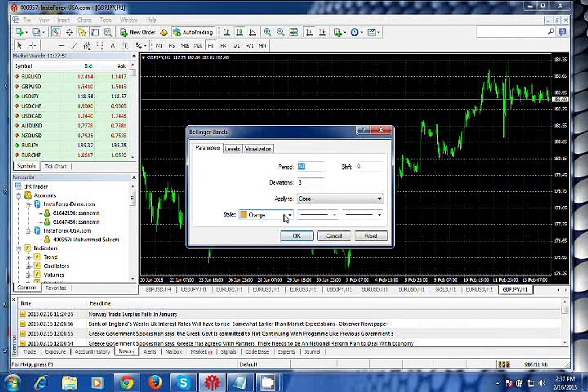This screenshot has width=588, height=392.
Task: Zoom out of the chart
Action: tap(280, 32)
